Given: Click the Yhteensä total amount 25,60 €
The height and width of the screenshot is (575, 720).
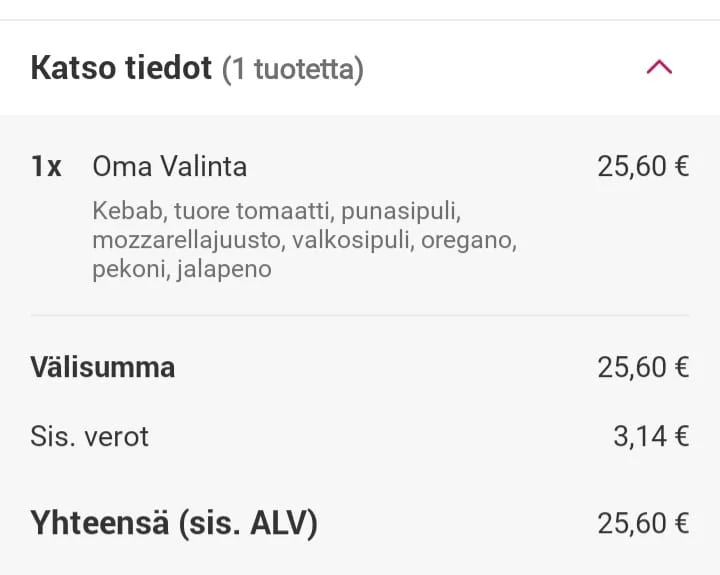Looking at the screenshot, I should (642, 522).
